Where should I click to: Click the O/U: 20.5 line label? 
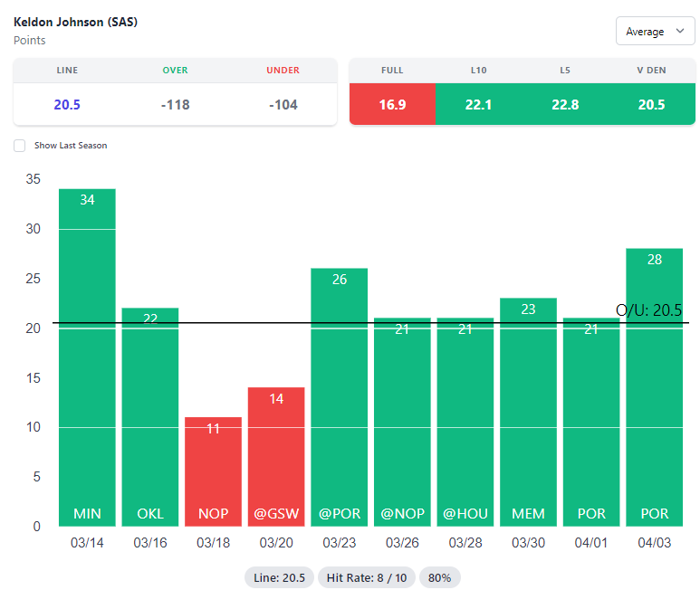click(x=648, y=310)
